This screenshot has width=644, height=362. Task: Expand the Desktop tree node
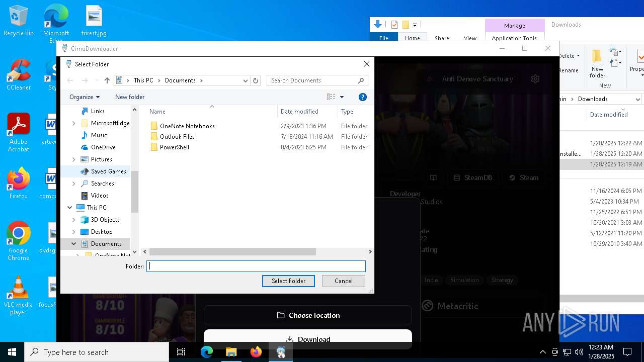click(74, 232)
